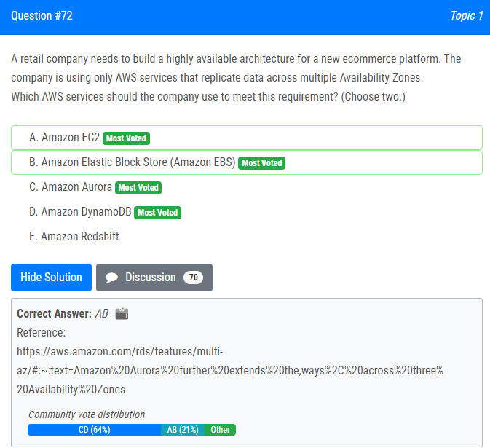Click the Topic 1 label
This screenshot has width=490, height=448.
tap(467, 15)
